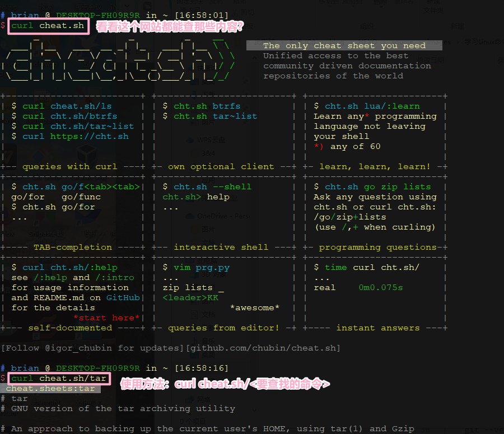
Task: Open the 'https://cht.sh' URL in the curl example
Action: tap(90, 136)
